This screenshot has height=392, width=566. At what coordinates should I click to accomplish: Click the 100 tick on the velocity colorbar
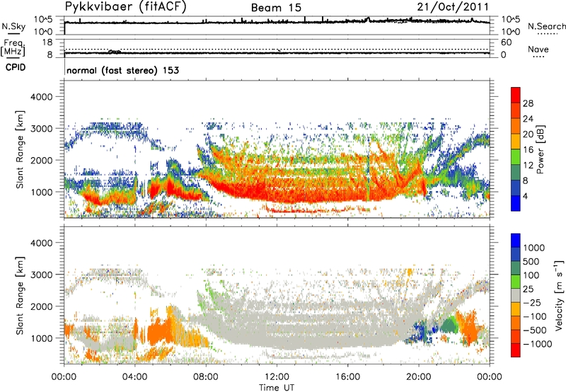(531, 275)
